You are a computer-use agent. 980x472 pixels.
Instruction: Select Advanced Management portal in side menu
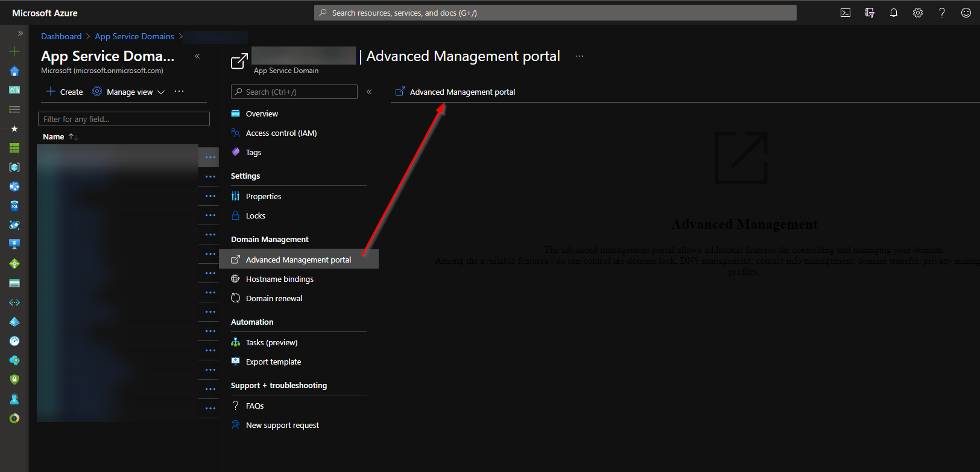coord(299,260)
